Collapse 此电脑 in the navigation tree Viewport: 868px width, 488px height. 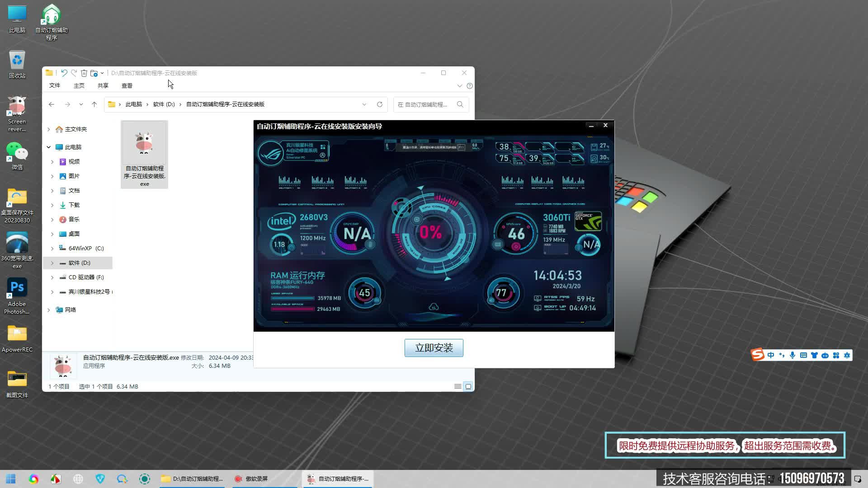tap(49, 147)
